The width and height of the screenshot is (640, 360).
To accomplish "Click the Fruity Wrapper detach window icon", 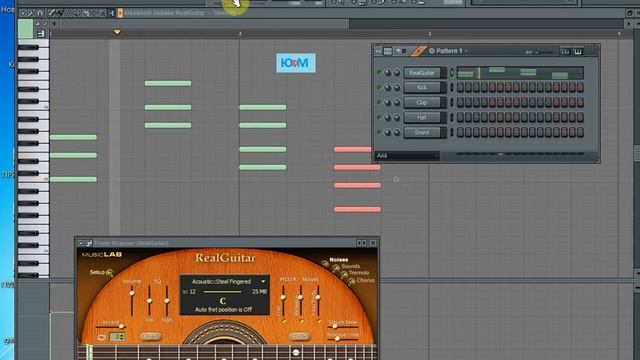I will (362, 243).
